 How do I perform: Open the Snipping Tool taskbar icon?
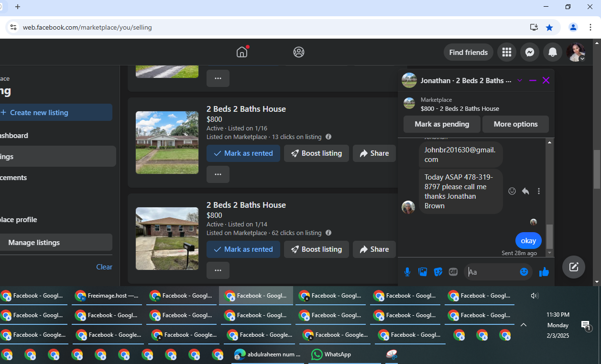pyautogui.click(x=392, y=354)
